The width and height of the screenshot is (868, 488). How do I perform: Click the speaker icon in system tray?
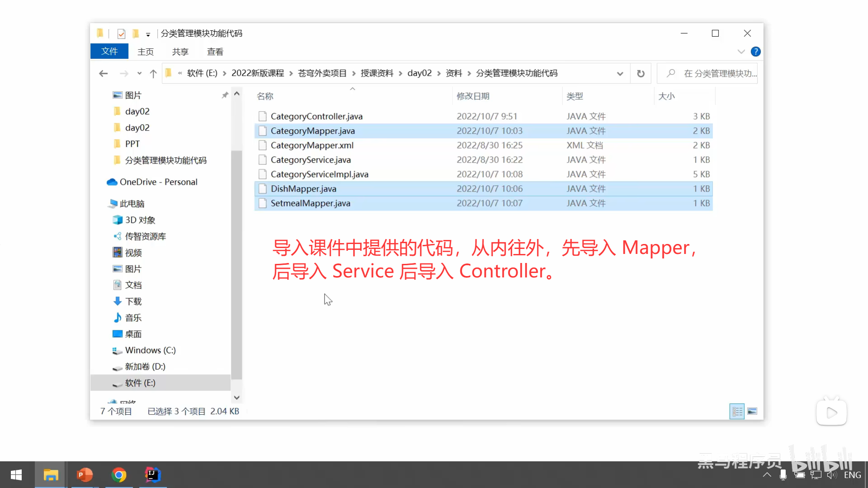pos(832,474)
